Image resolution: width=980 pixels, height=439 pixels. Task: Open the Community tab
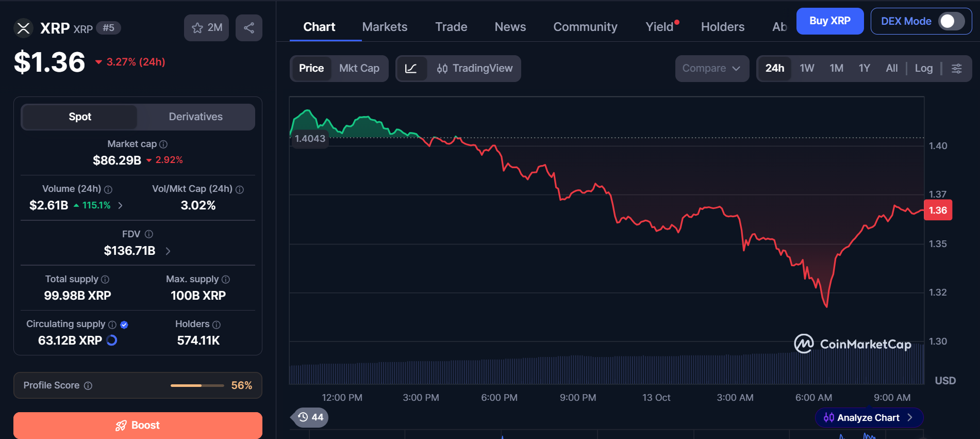click(x=585, y=27)
